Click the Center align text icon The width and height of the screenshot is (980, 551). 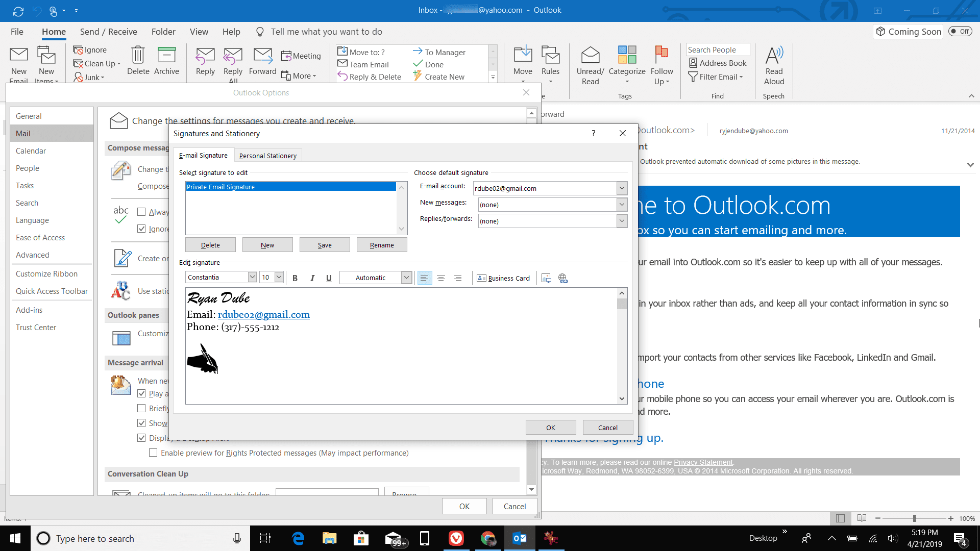coord(441,278)
